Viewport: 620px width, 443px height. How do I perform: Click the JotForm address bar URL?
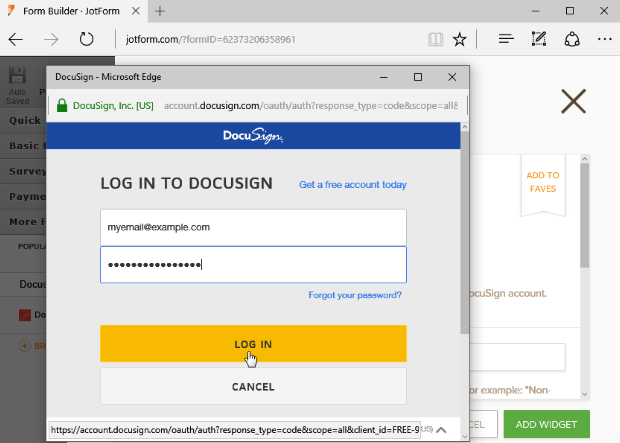tap(210, 40)
